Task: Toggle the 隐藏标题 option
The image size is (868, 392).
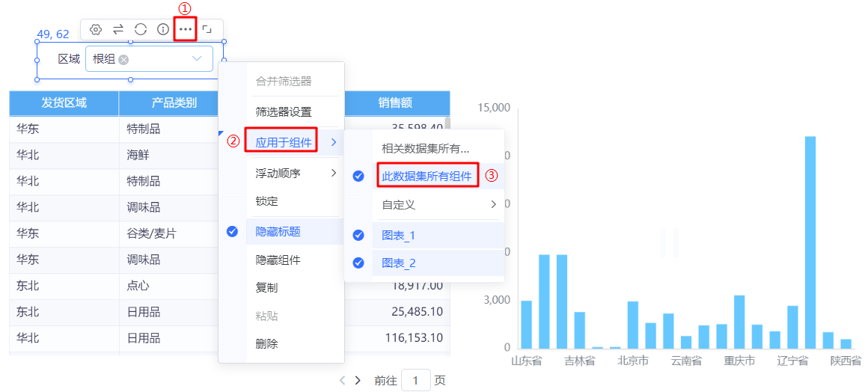Action: coord(295,232)
